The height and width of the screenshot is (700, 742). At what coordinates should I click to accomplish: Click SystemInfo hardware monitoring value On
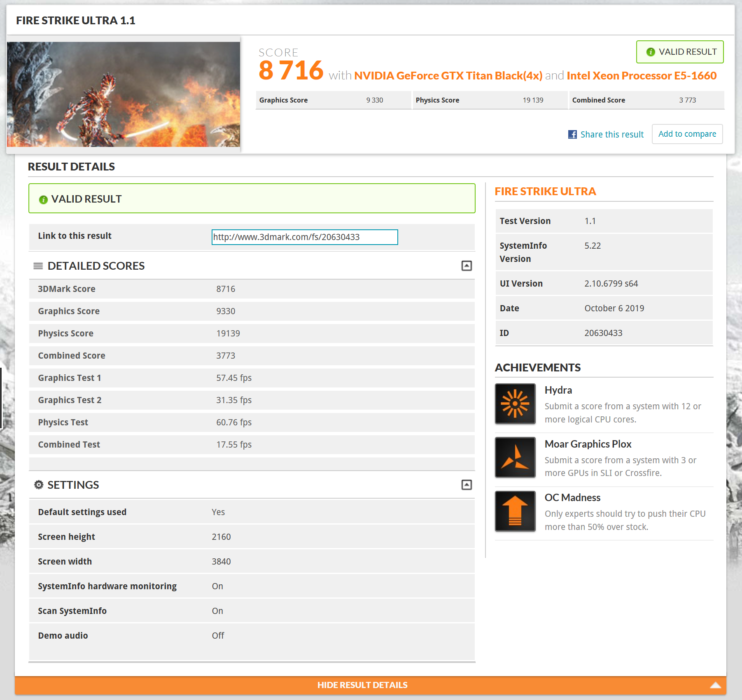click(x=217, y=586)
